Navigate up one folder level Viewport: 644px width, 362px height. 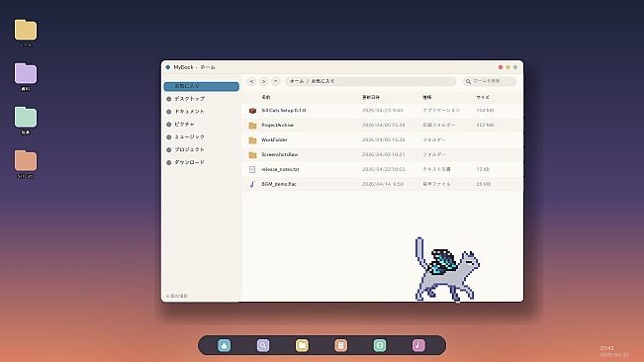click(x=276, y=81)
